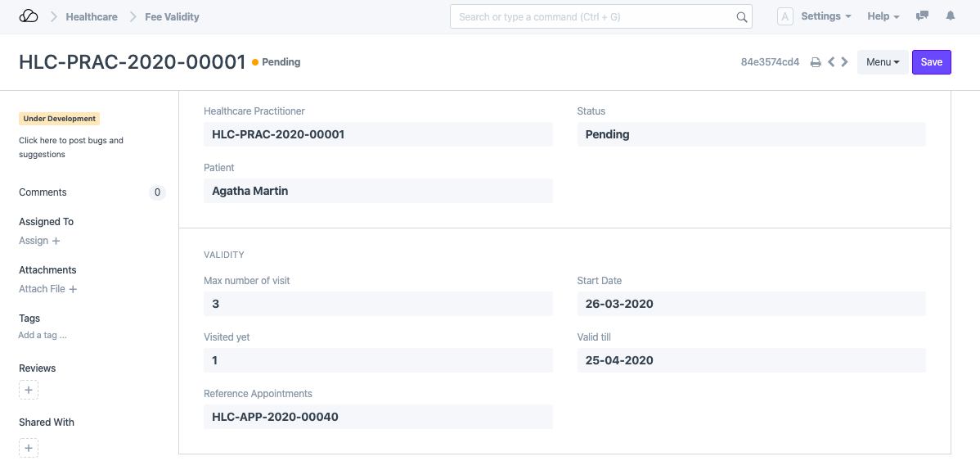Open the Menu dropdown button
980x470 pixels.
pyautogui.click(x=883, y=62)
